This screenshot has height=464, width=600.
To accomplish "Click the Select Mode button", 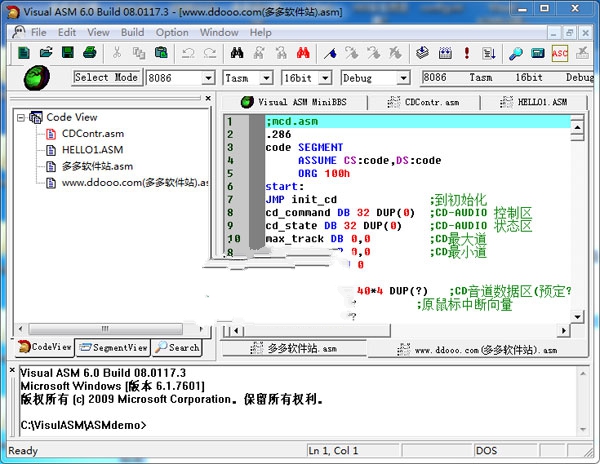I will pyautogui.click(x=107, y=78).
